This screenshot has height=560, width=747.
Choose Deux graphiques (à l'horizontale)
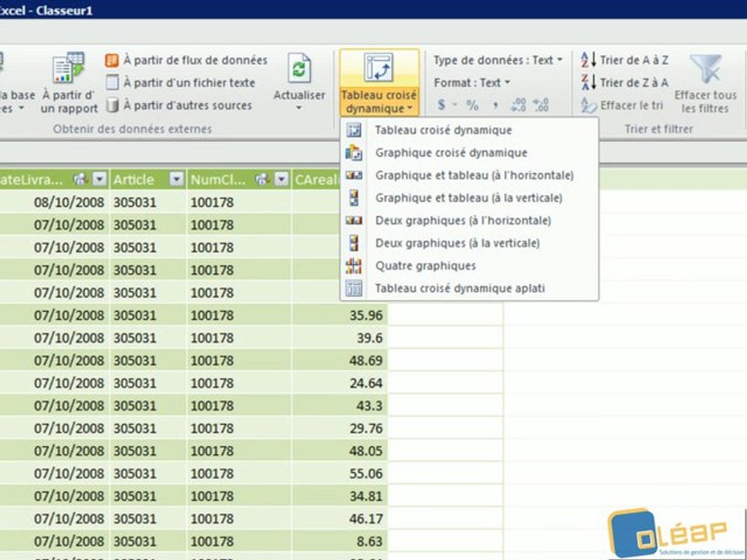[x=469, y=220]
